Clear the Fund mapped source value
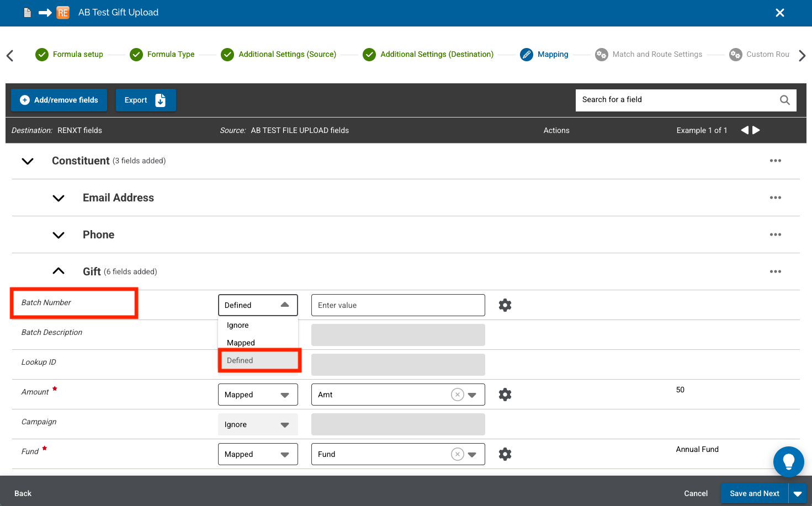 point(458,454)
